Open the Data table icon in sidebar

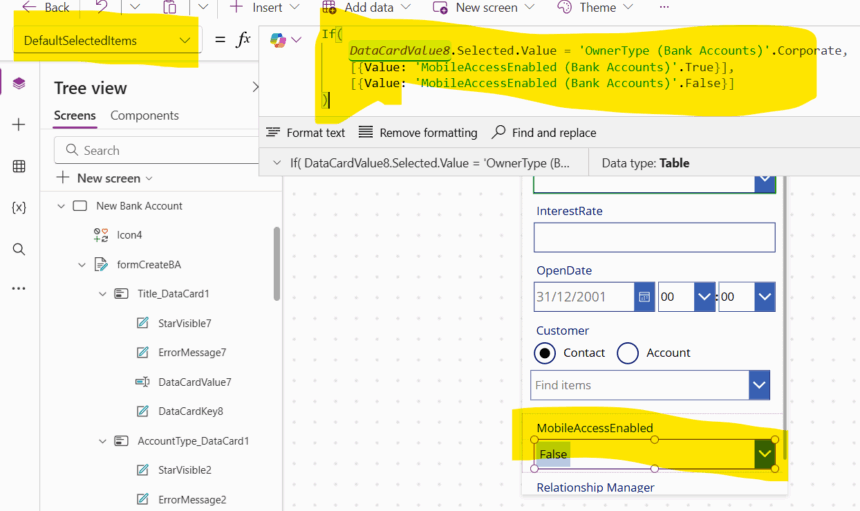(19, 166)
